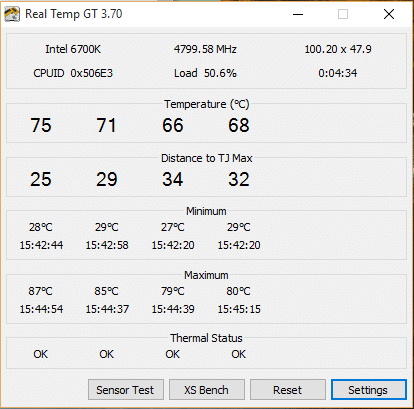Minimize the Real Temp window
This screenshot has width=414, height=409.
tap(298, 14)
